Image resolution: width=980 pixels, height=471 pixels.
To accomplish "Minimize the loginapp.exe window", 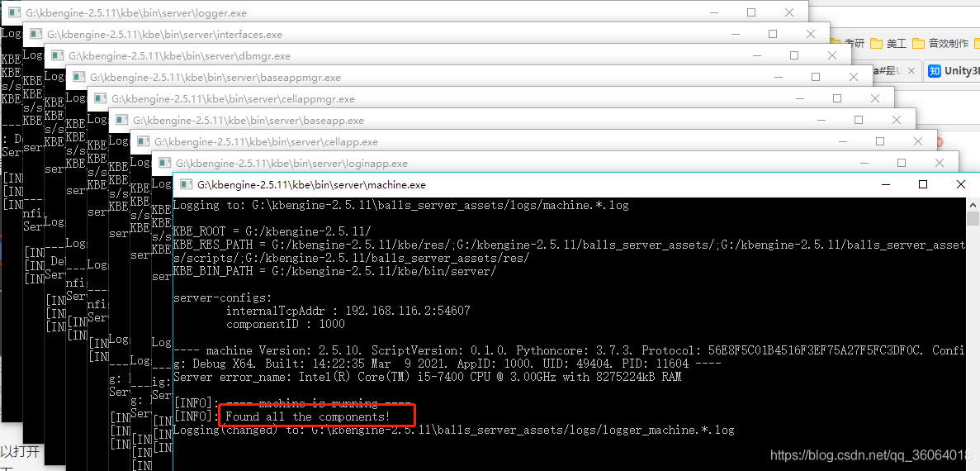I will point(864,164).
